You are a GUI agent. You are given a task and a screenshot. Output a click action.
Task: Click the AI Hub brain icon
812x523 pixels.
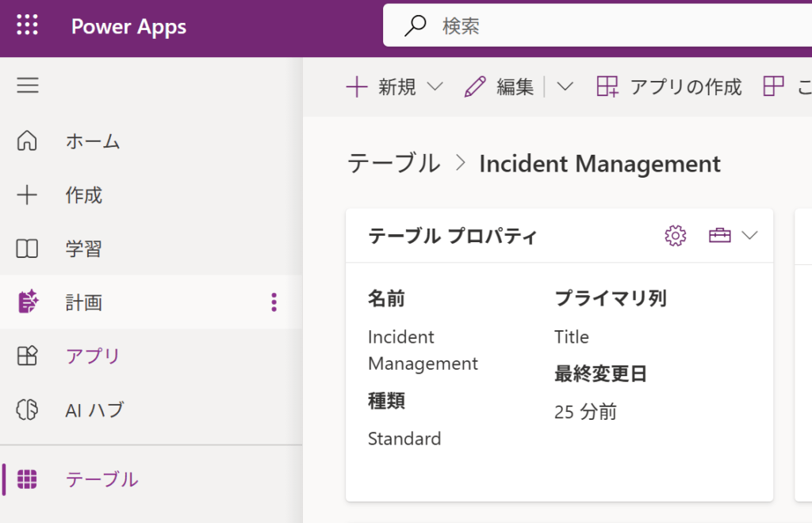[28, 410]
